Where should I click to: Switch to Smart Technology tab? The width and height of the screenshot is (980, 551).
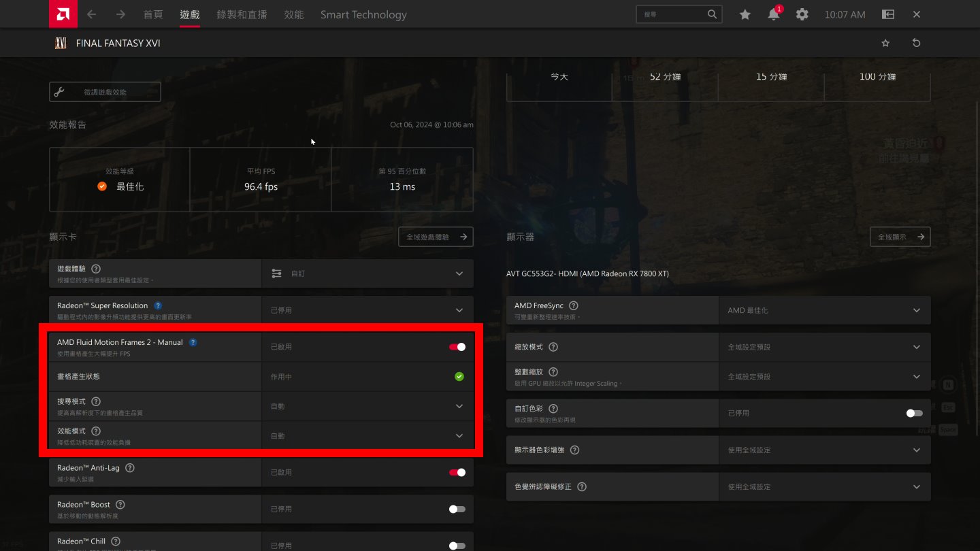(363, 14)
